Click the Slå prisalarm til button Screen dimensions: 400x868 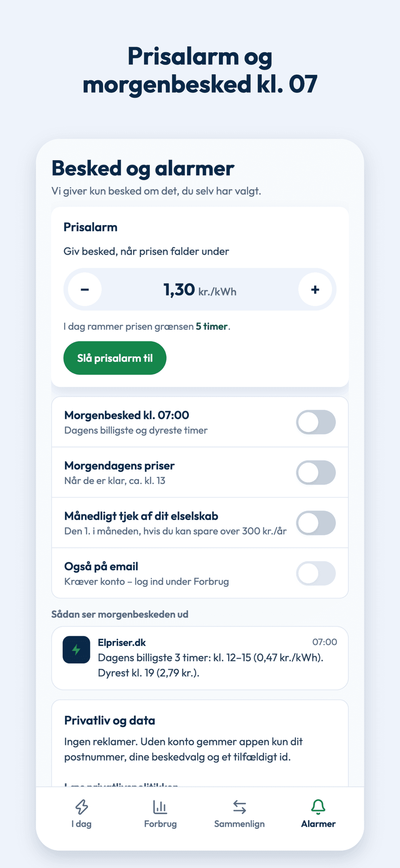(115, 358)
